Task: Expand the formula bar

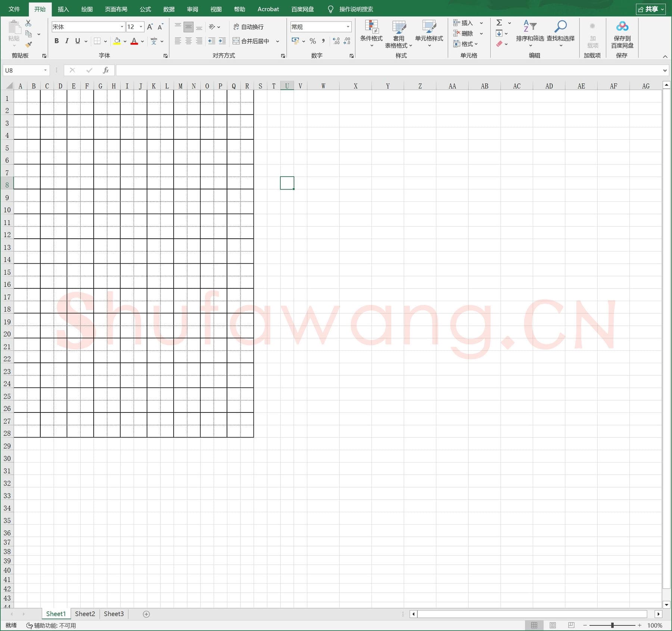Action: pos(665,70)
